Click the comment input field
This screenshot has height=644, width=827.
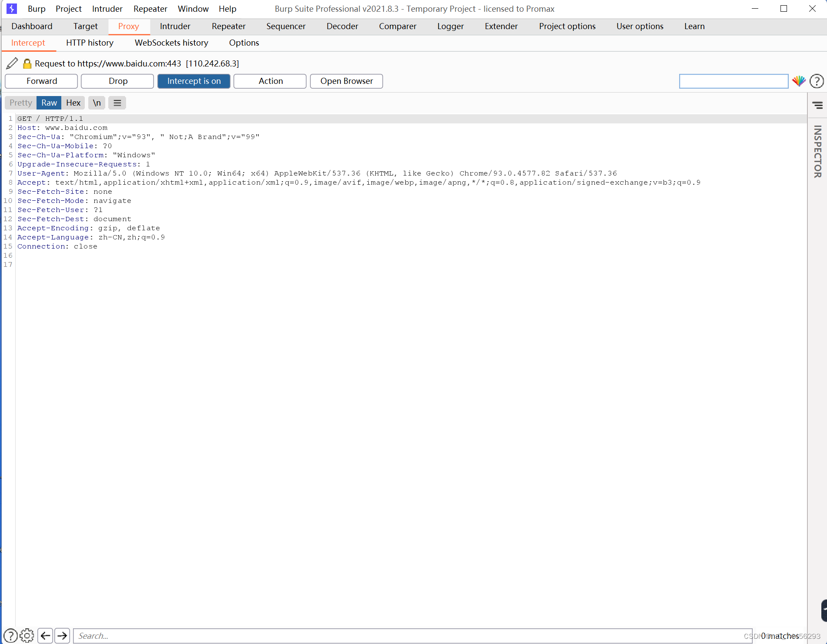point(734,81)
